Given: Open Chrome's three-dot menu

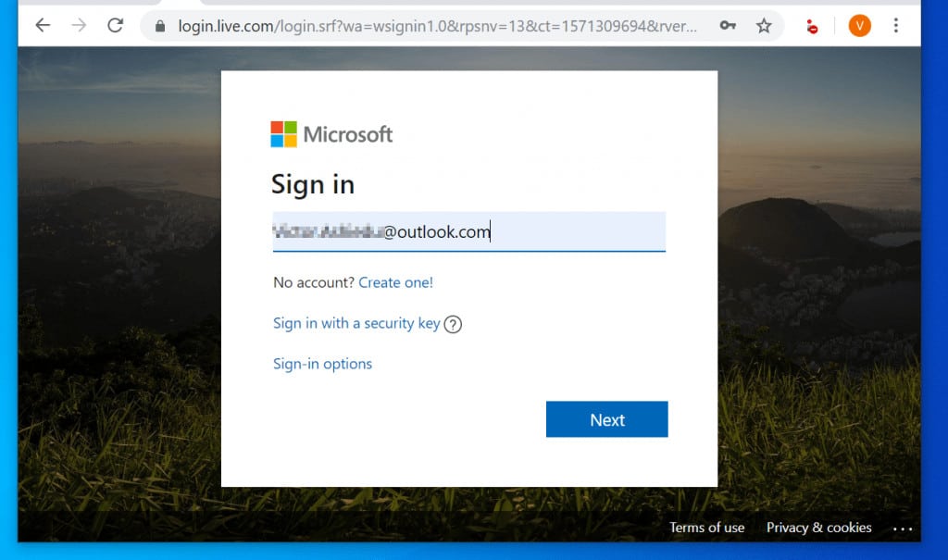Looking at the screenshot, I should pyautogui.click(x=896, y=25).
